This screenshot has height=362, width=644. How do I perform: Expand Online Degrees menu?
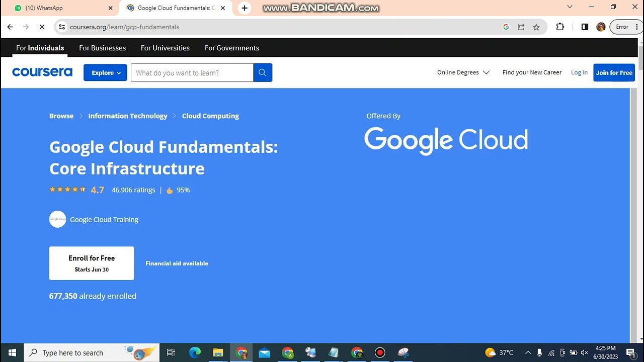463,72
